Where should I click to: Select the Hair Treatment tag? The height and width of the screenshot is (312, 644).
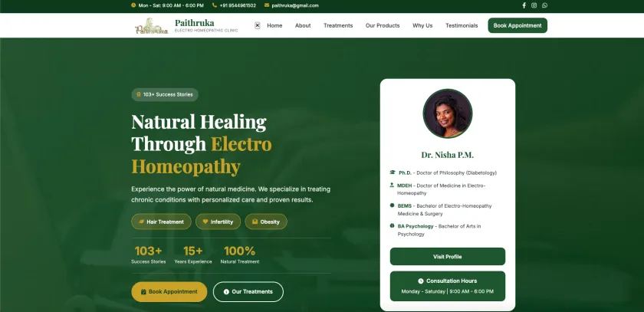(161, 222)
